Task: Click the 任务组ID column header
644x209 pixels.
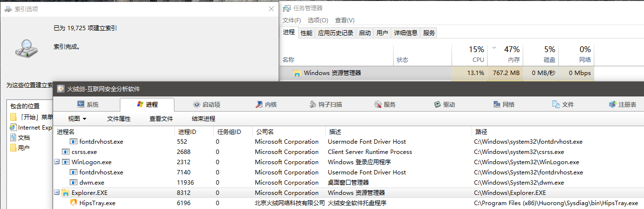Action: [x=233, y=132]
